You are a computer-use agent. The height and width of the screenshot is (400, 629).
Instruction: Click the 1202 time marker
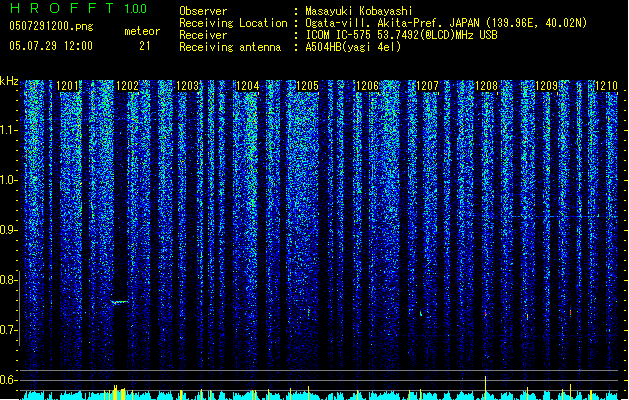click(128, 86)
